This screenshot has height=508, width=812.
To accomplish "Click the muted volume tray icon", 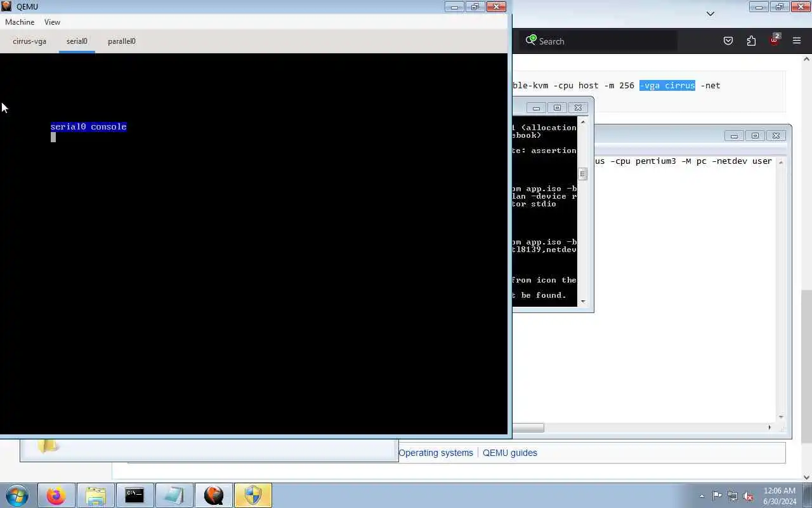I will click(749, 496).
